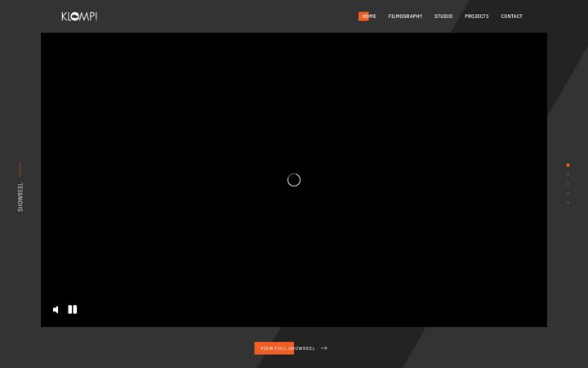Jump to the fifth section dot

point(568,203)
